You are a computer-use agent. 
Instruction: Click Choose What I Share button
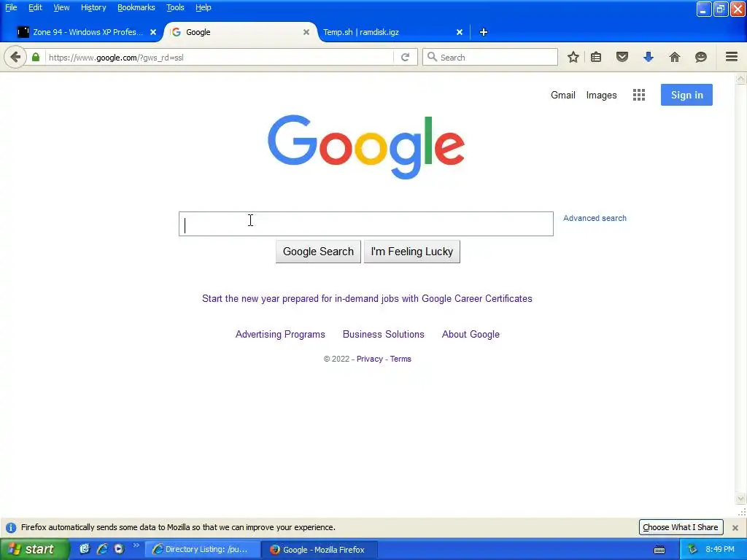coord(681,527)
